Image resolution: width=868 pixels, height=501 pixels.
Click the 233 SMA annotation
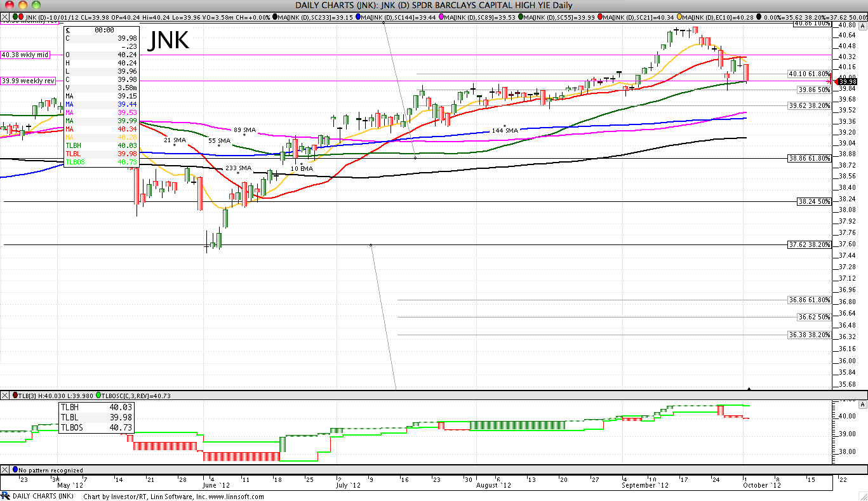[x=239, y=168]
